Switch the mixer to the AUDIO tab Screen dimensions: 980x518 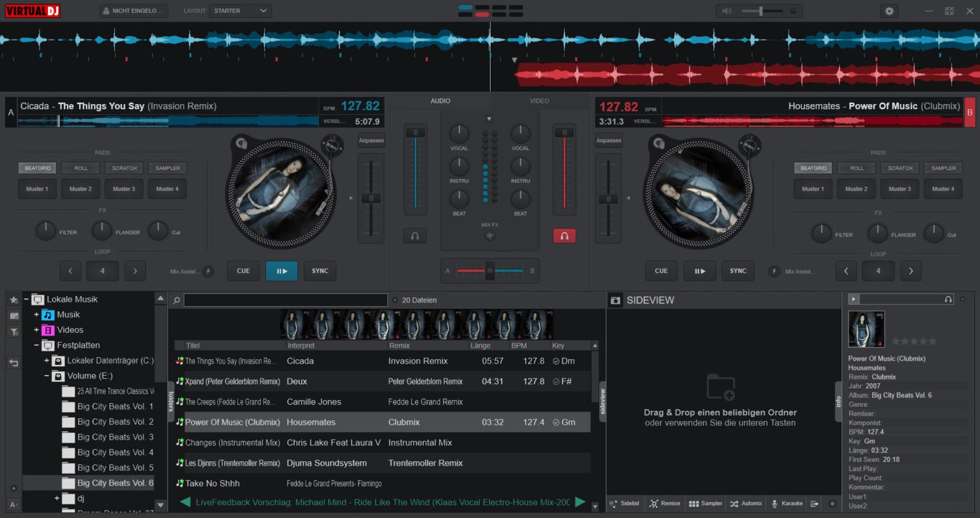pyautogui.click(x=440, y=101)
